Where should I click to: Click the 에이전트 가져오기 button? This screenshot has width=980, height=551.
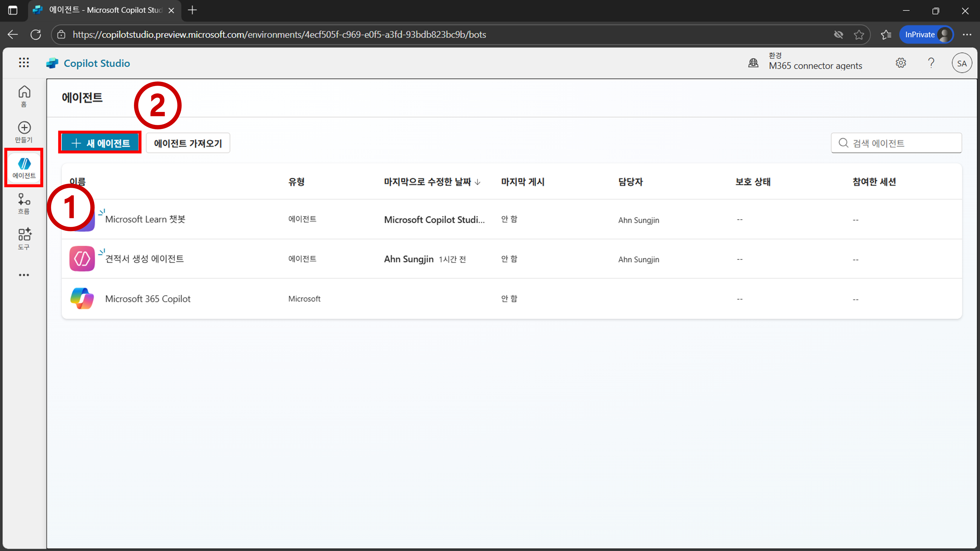[x=188, y=143]
